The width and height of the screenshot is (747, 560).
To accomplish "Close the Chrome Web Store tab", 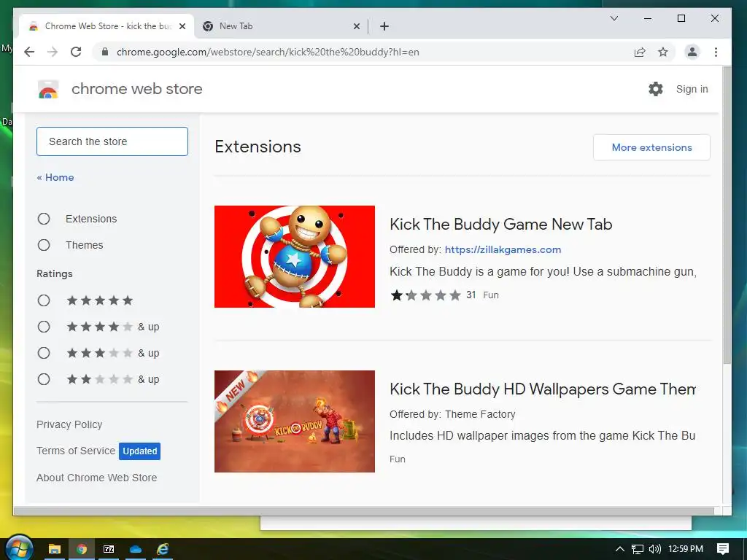I will click(x=182, y=26).
